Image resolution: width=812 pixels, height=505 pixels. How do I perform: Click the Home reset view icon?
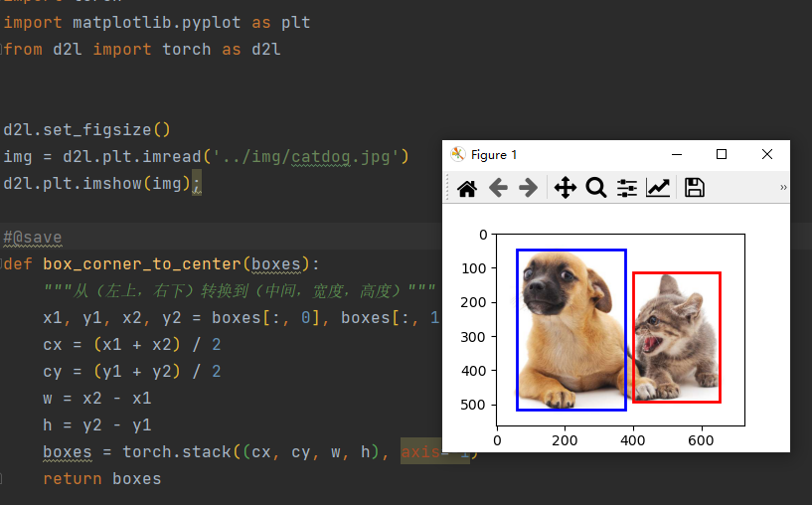(467, 188)
